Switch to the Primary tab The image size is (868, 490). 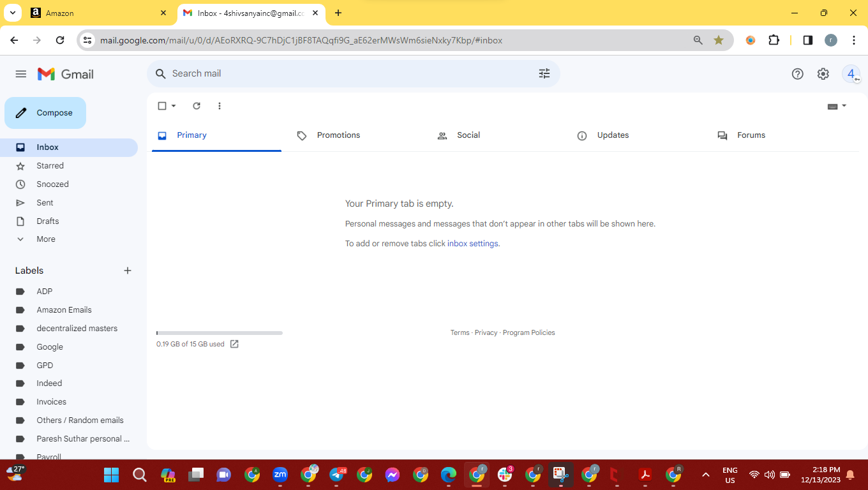(x=216, y=135)
